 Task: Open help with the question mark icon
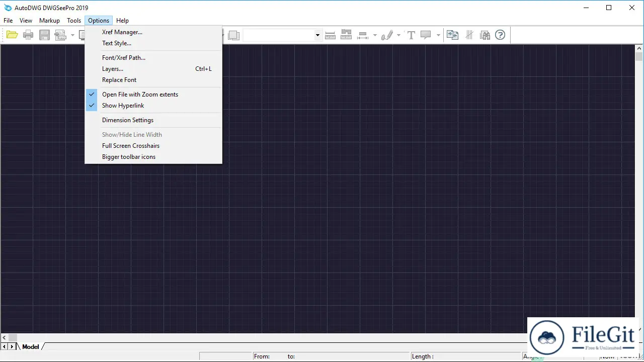click(x=500, y=35)
